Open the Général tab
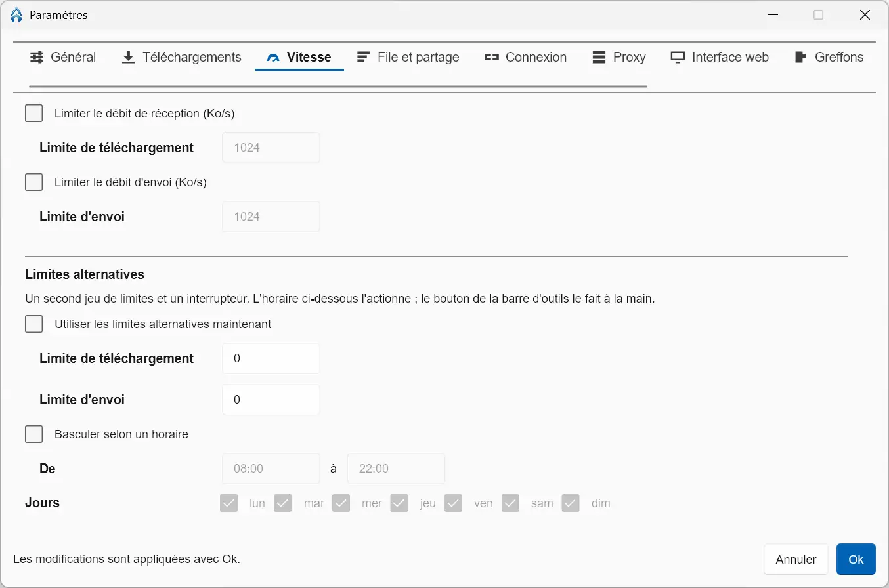This screenshot has height=588, width=889. [x=63, y=57]
